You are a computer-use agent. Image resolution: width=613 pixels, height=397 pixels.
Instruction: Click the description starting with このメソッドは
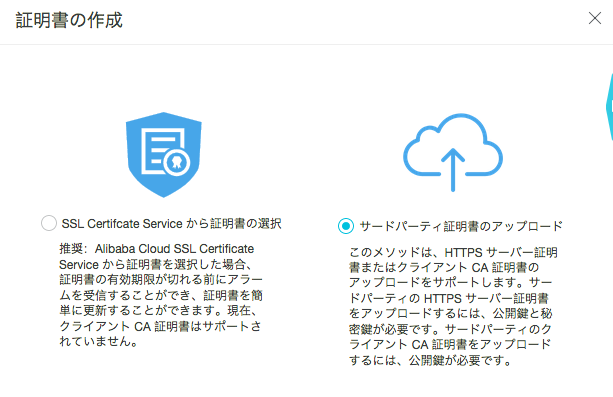click(453, 306)
